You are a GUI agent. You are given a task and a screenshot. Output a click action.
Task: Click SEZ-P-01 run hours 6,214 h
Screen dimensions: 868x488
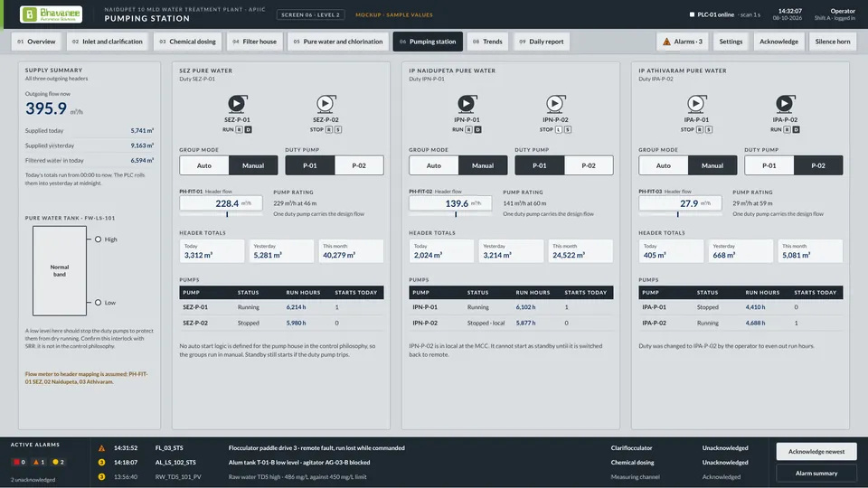click(x=297, y=307)
